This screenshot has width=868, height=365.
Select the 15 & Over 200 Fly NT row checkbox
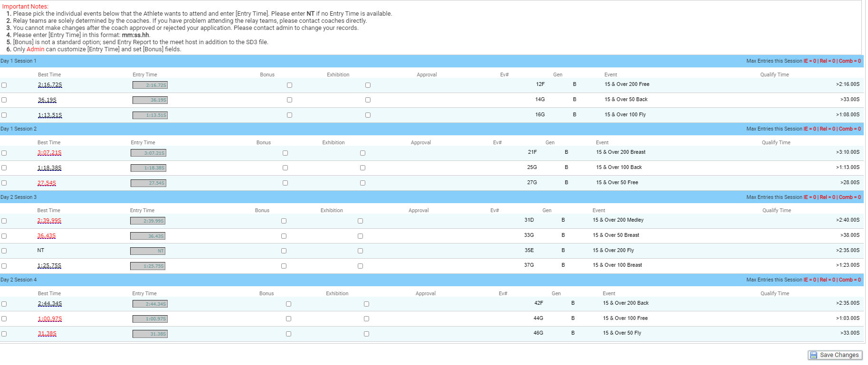coord(4,251)
